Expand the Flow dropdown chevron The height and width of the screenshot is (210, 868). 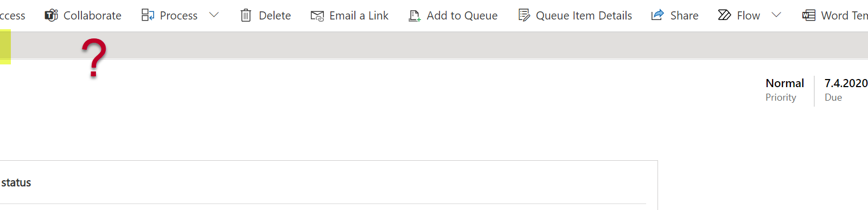coord(776,15)
